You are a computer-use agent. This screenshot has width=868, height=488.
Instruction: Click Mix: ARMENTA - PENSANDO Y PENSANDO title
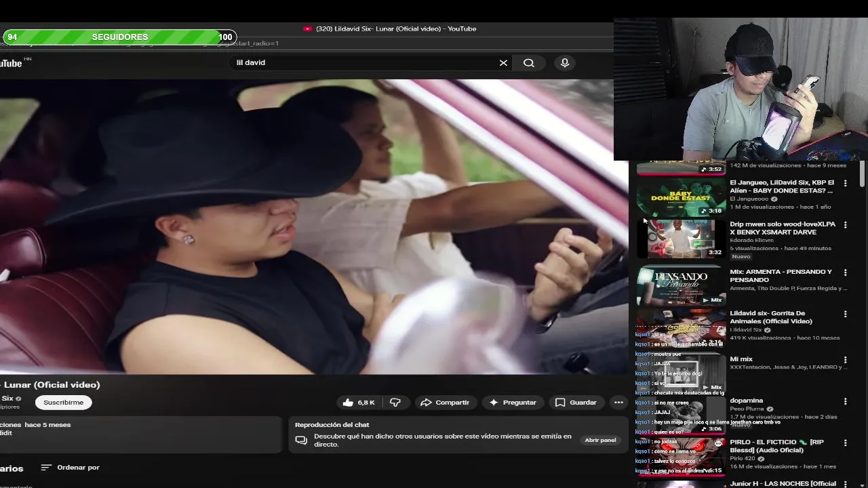click(x=781, y=275)
